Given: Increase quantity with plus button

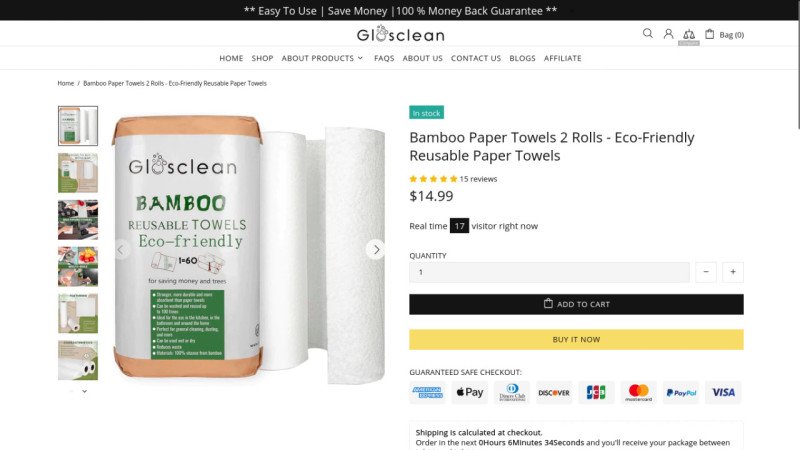Looking at the screenshot, I should pos(733,272).
